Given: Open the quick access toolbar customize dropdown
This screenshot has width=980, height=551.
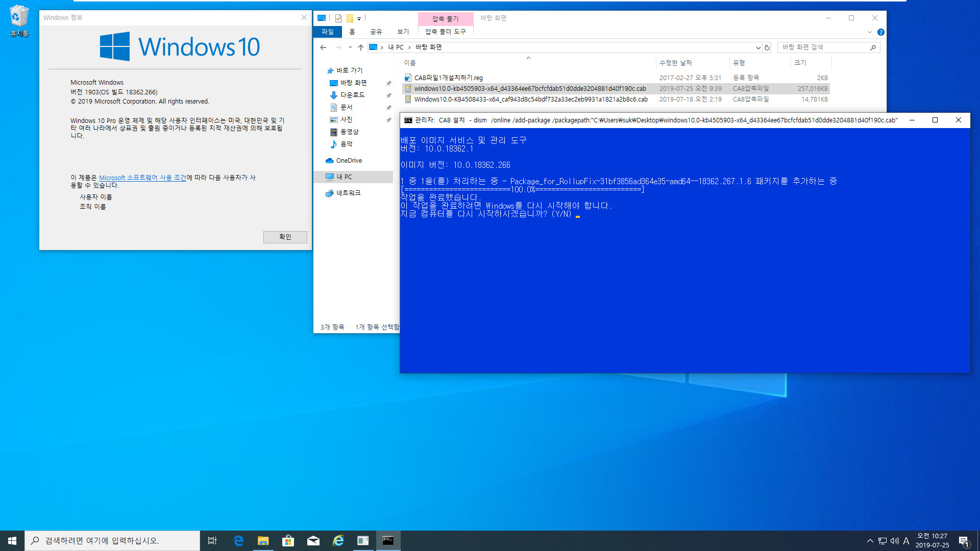Looking at the screenshot, I should tap(359, 18).
